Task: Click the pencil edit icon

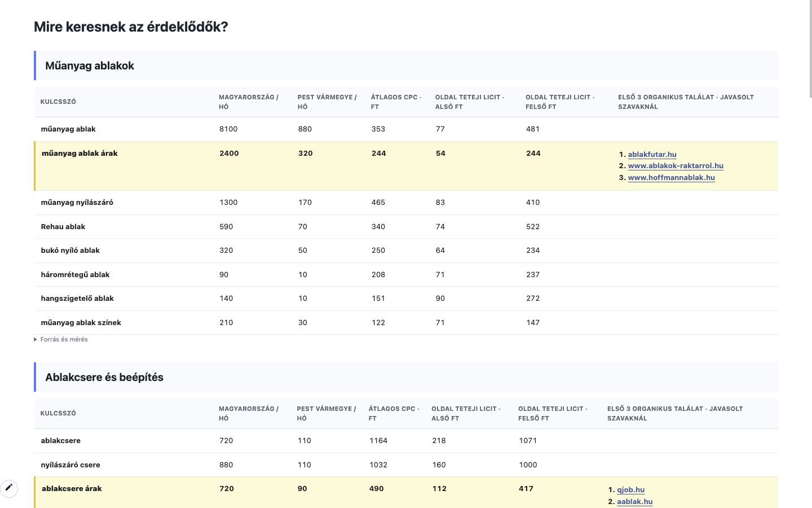Action: (9, 488)
